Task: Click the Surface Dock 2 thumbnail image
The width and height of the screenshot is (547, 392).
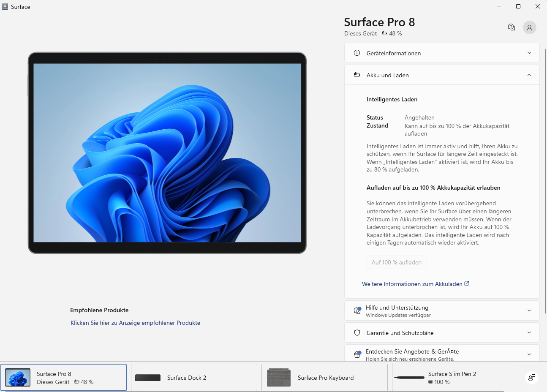Action: (148, 378)
